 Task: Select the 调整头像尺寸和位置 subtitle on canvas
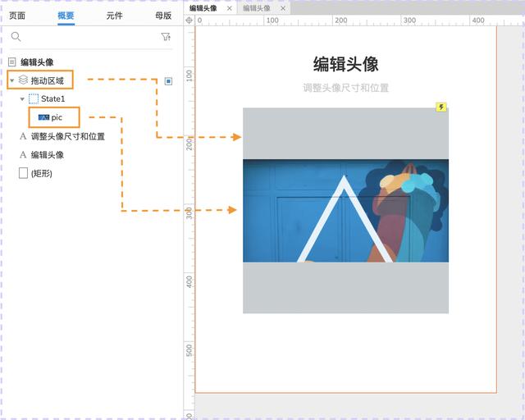click(x=346, y=88)
